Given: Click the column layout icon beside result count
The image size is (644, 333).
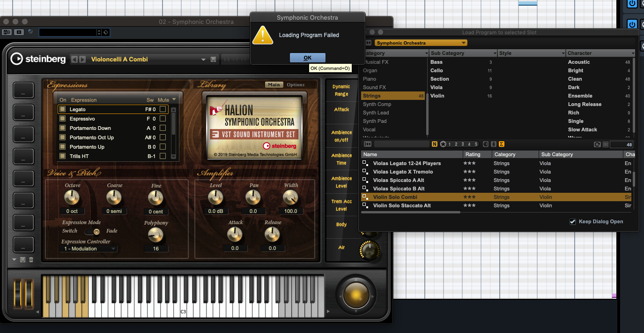Looking at the screenshot, I should click(605, 144).
